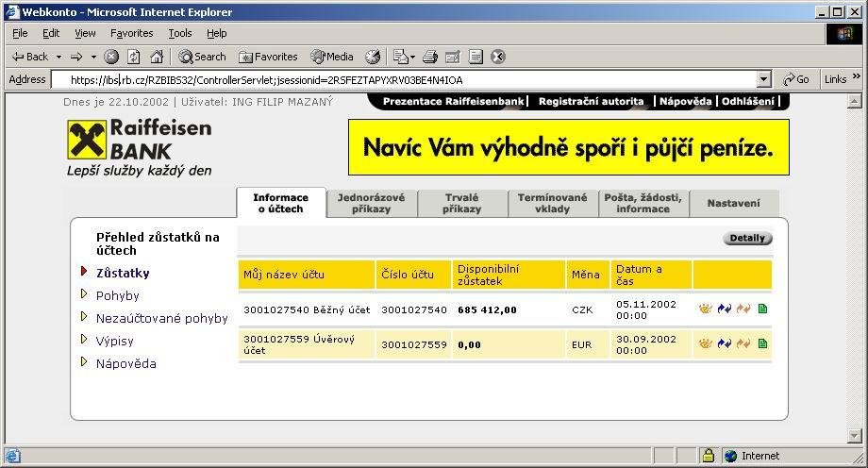Switch to Trvalé příkazy tab
Viewport: 868px width, 468px height.
click(461, 203)
